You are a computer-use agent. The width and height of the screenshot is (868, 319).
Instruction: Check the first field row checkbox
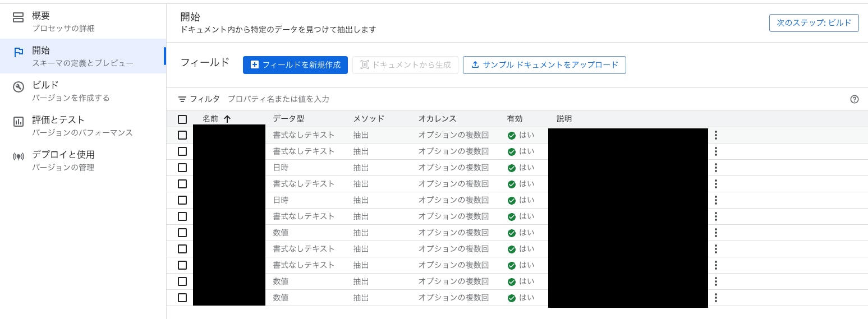(x=182, y=135)
